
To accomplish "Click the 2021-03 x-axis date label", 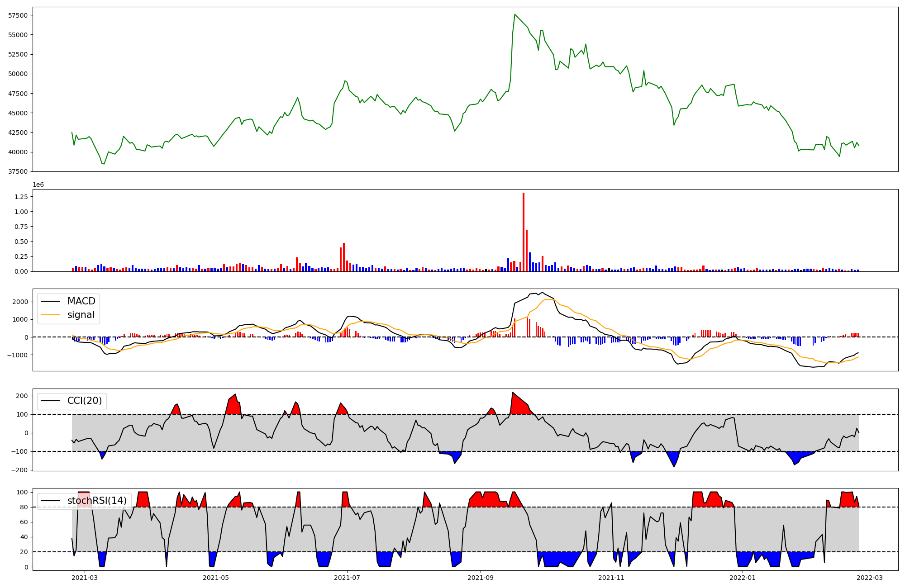I will [x=85, y=577].
